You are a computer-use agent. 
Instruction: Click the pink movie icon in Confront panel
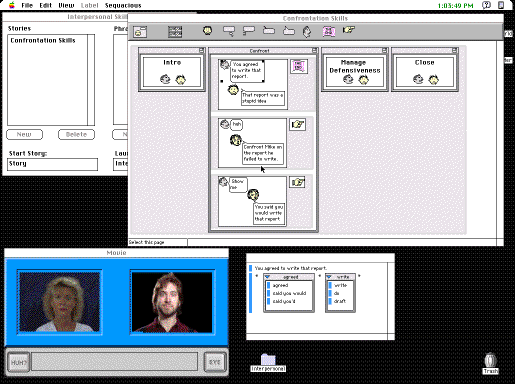coord(299,66)
